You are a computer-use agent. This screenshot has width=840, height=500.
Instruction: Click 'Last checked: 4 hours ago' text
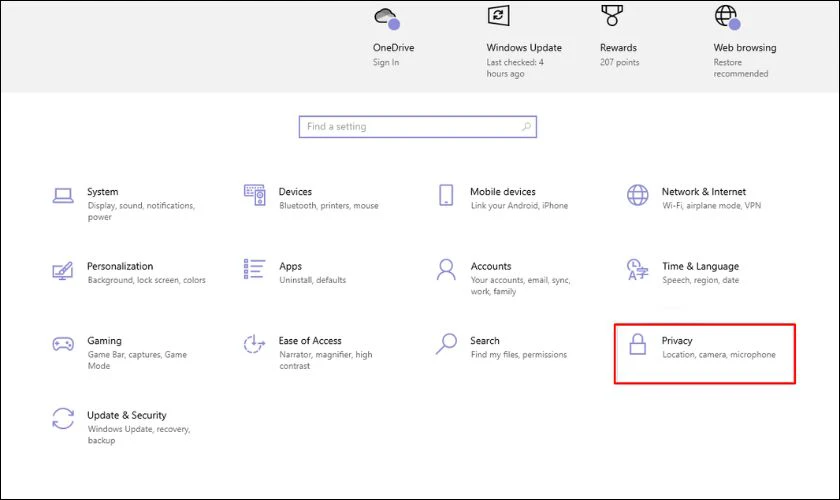[515, 68]
